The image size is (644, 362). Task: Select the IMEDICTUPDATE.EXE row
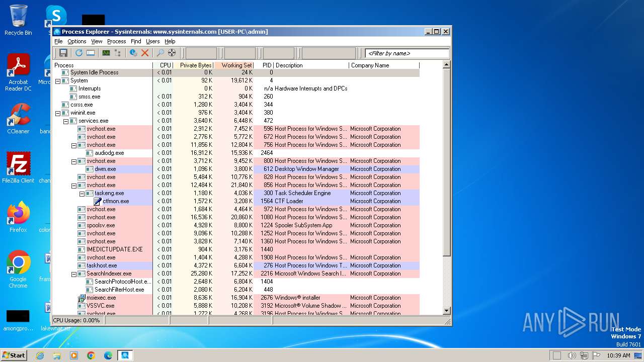(236, 249)
